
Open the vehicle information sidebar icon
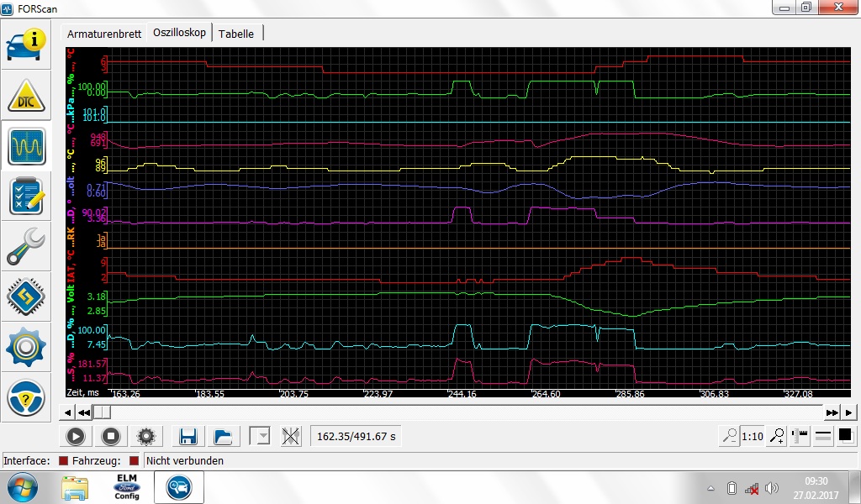[x=26, y=45]
